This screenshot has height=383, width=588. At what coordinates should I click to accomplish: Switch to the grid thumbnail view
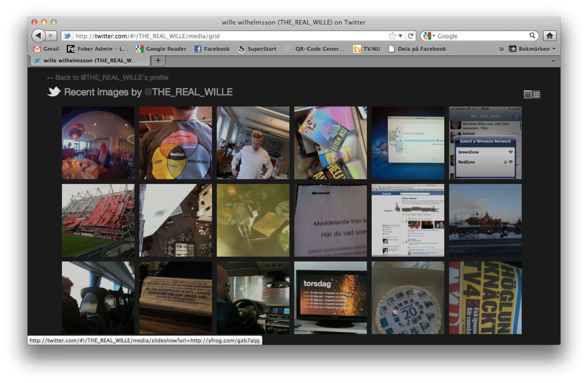(x=537, y=94)
